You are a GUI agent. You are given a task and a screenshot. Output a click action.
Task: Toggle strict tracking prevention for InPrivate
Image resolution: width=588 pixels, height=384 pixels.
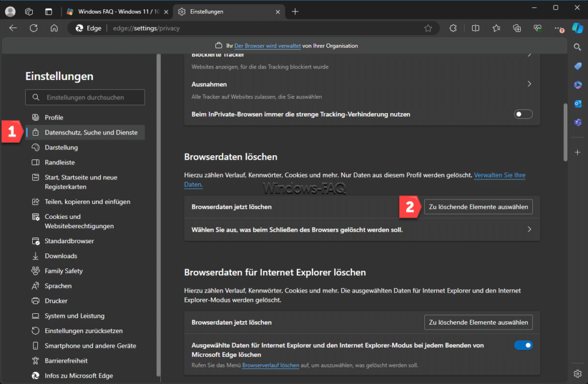(x=523, y=114)
